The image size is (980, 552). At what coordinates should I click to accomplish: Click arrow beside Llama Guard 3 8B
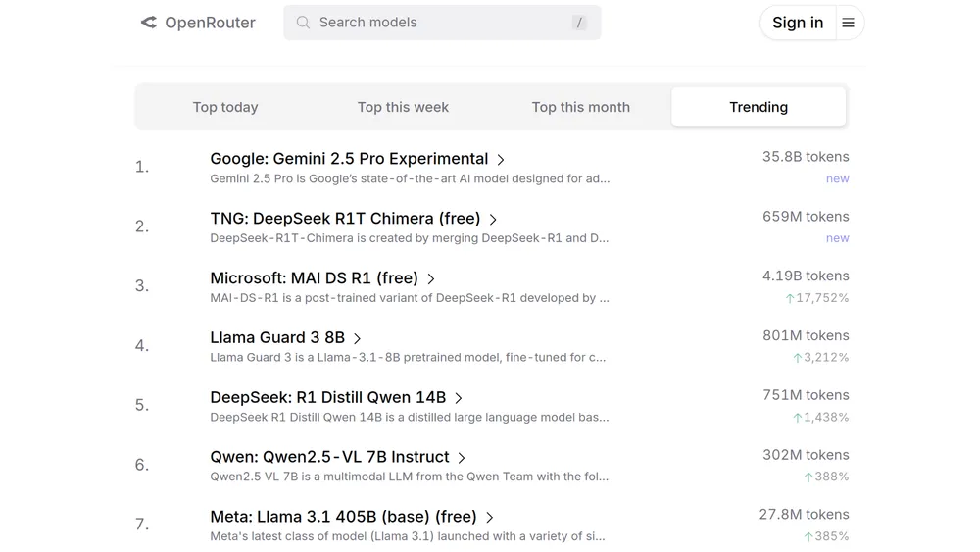pos(358,339)
